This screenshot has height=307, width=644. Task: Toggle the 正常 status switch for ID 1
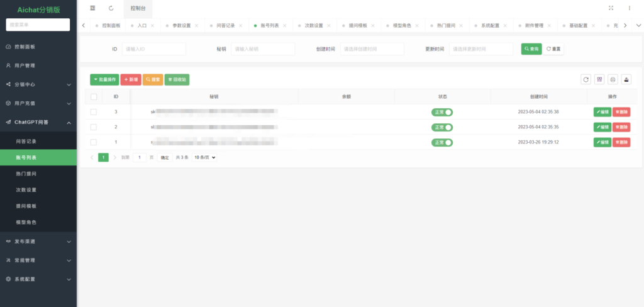pyautogui.click(x=442, y=143)
